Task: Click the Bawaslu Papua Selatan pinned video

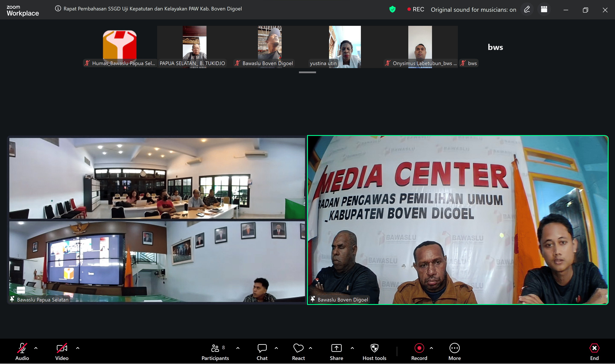Action: coord(157,220)
